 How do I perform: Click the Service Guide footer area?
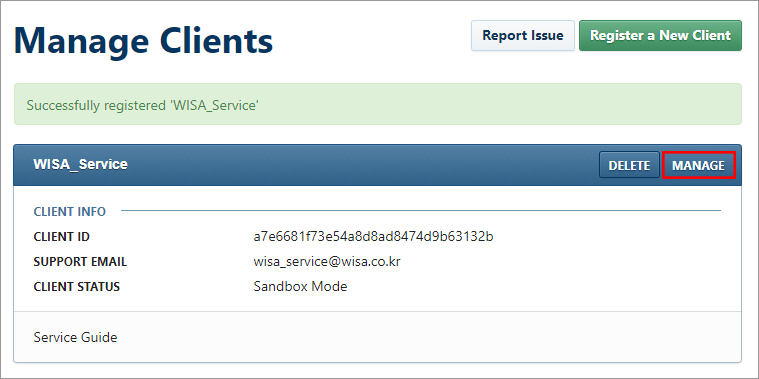378,337
